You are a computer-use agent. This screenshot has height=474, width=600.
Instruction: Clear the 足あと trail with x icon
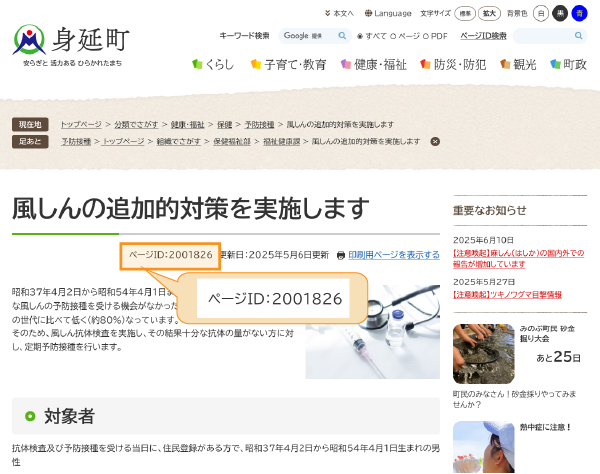(435, 142)
